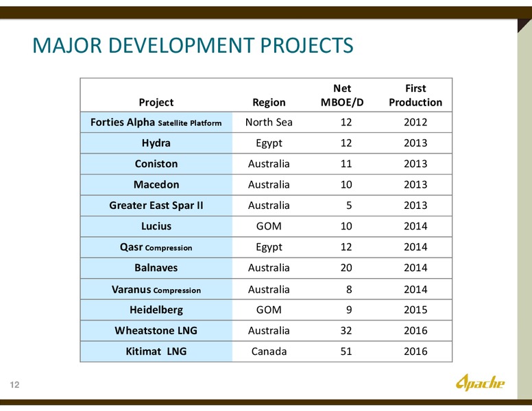The image size is (532, 411).
Task: Select the 'Qasr Compression' project cell
Action: coord(156,247)
